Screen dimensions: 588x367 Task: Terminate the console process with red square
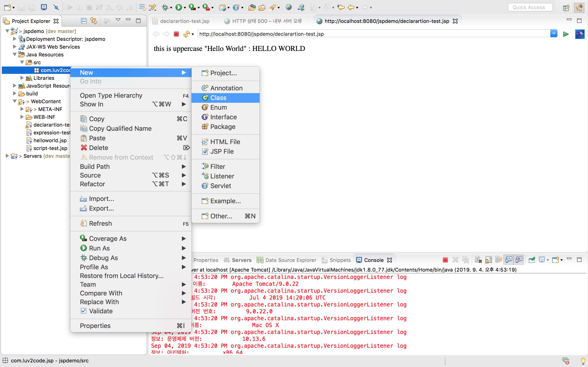[445, 260]
